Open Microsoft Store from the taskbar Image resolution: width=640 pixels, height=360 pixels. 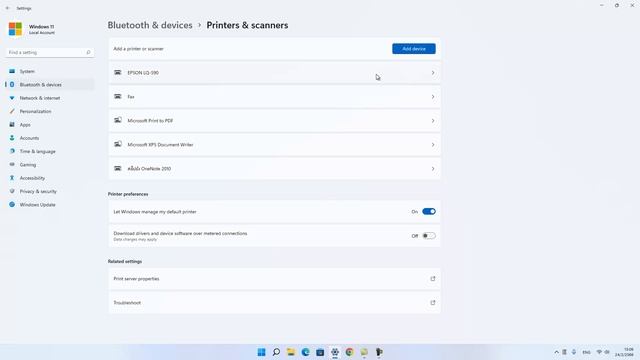coord(320,352)
